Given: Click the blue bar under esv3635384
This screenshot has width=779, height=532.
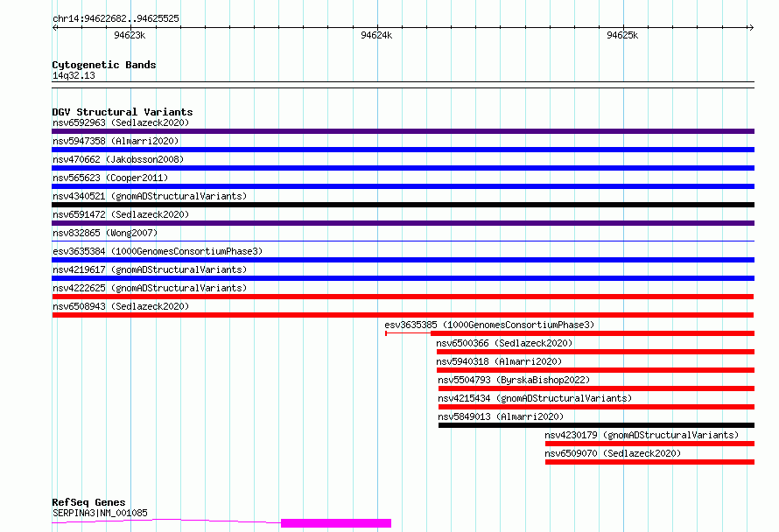Looking at the screenshot, I should pyautogui.click(x=403, y=260).
